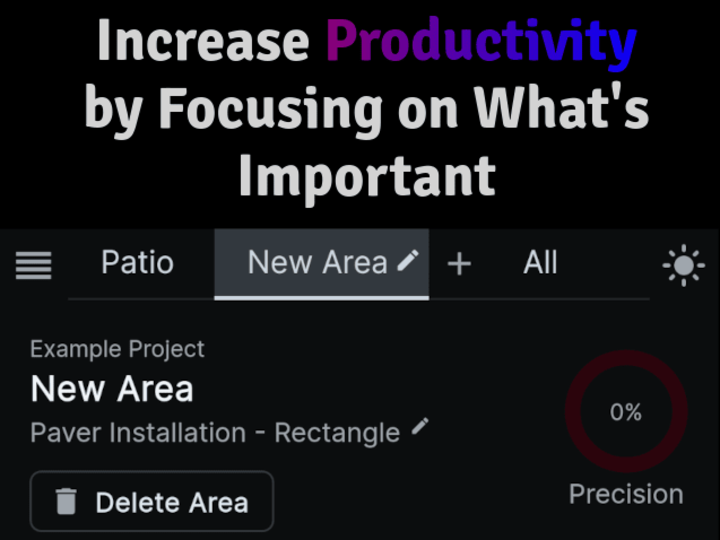Switch to the Patio tab

[x=137, y=263]
